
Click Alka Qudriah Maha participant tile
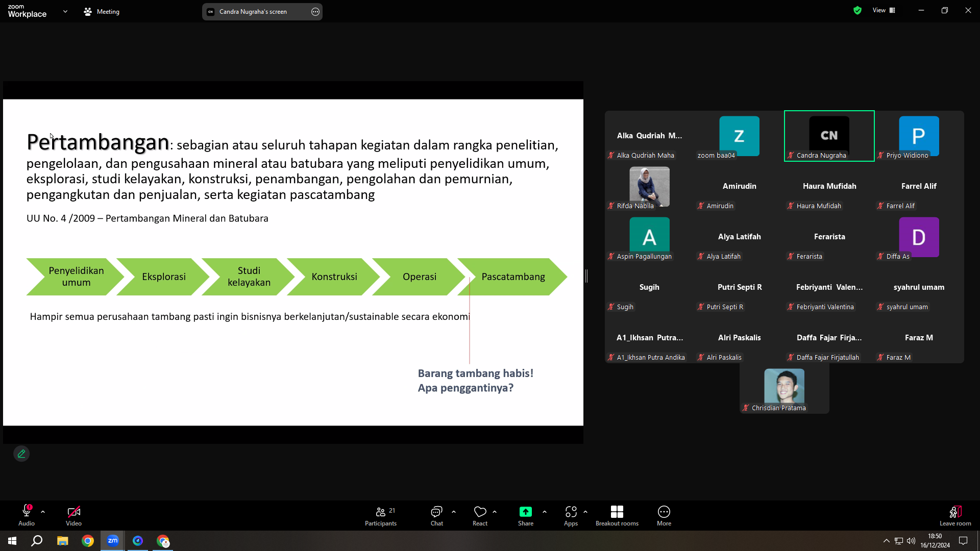tap(649, 136)
